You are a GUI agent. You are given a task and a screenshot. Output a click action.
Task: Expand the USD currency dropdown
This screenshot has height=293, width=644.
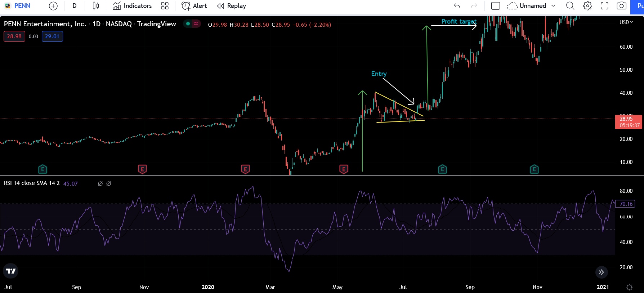click(x=626, y=22)
